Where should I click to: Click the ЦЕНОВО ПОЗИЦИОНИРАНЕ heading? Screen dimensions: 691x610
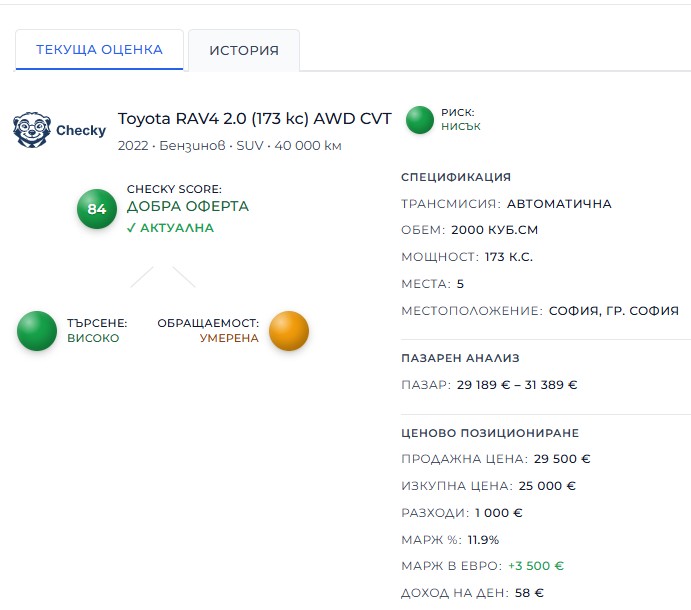[490, 433]
